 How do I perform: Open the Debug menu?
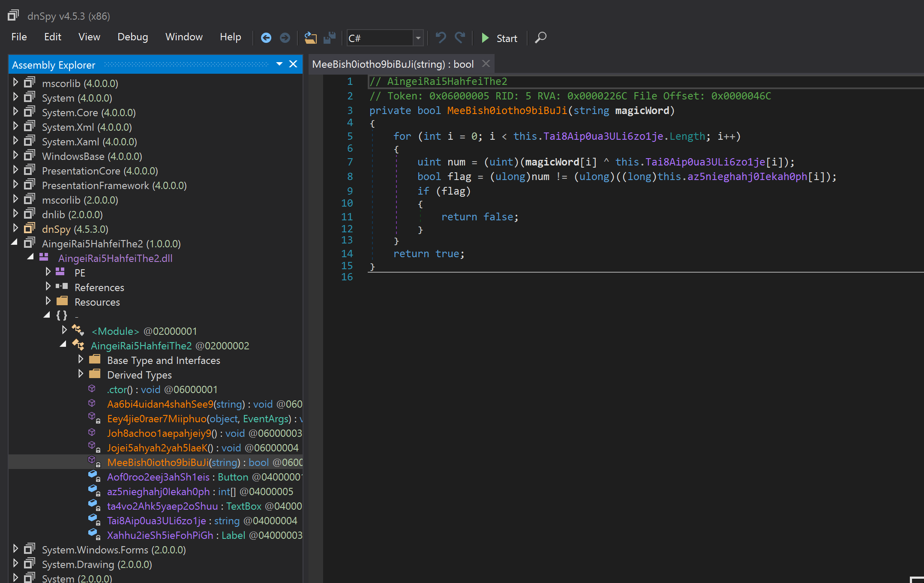click(132, 37)
